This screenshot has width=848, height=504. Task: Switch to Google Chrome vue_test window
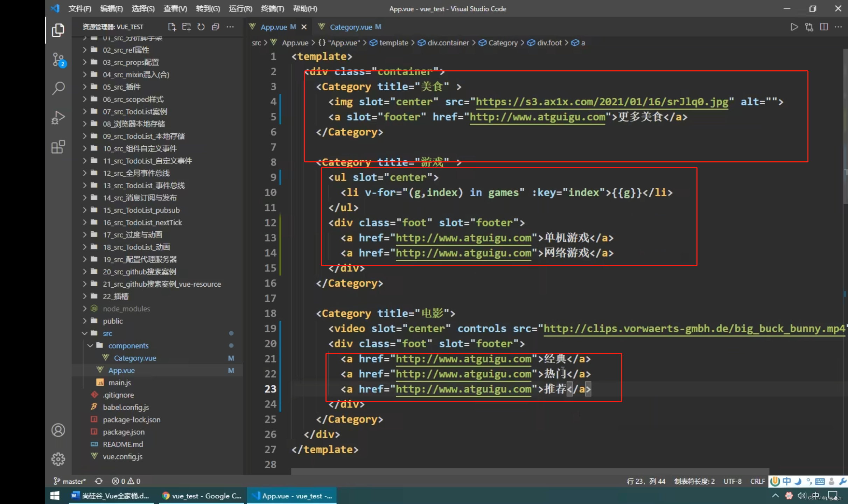(x=202, y=496)
